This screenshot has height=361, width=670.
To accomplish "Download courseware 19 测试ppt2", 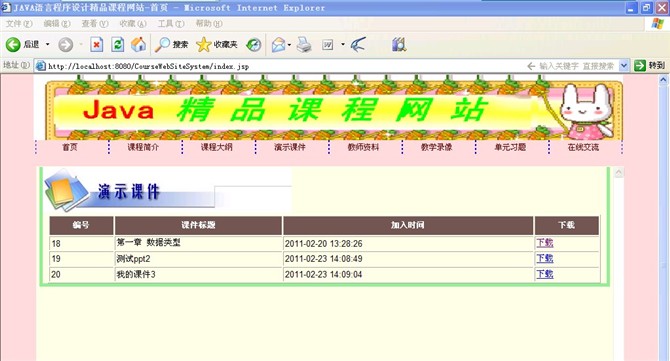I will point(545,258).
